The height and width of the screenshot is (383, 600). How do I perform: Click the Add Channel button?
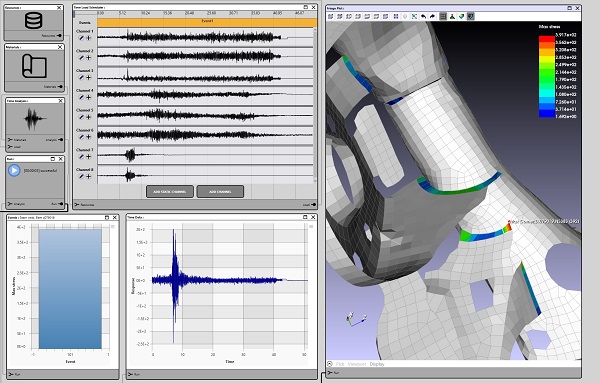pyautogui.click(x=220, y=192)
